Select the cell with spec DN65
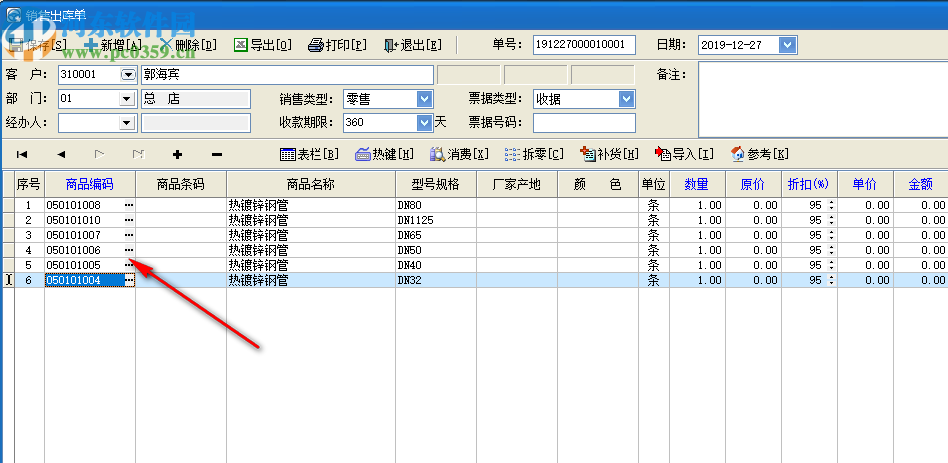Screen dimensions: 948x463 437,235
